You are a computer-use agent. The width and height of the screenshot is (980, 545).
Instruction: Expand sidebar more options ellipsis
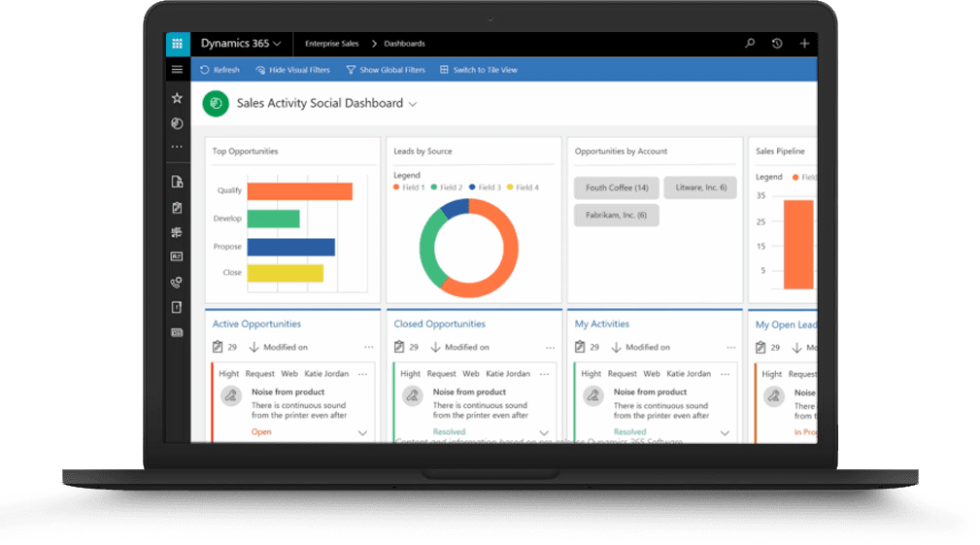coord(177,147)
